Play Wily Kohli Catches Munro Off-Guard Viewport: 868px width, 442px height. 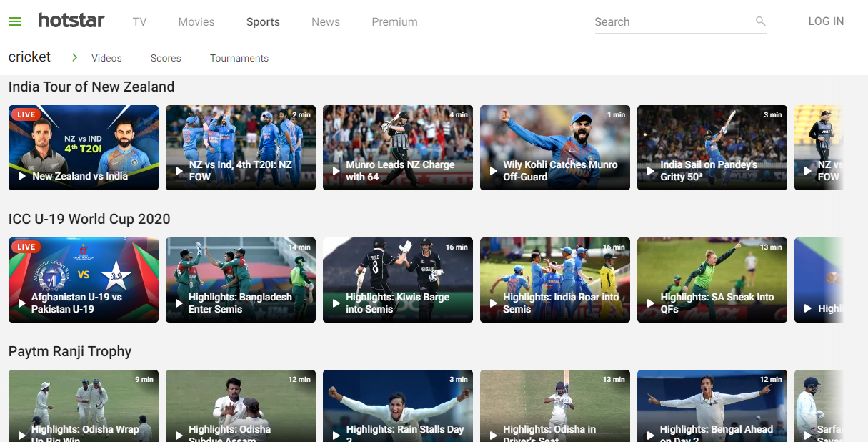click(555, 147)
